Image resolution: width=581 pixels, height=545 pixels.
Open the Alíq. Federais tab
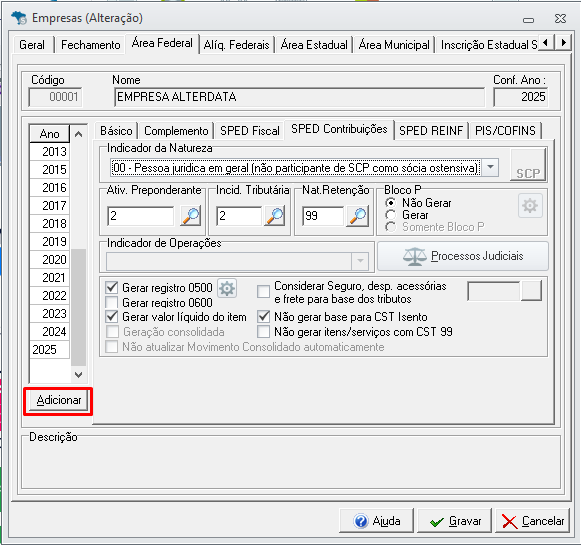pyautogui.click(x=236, y=45)
